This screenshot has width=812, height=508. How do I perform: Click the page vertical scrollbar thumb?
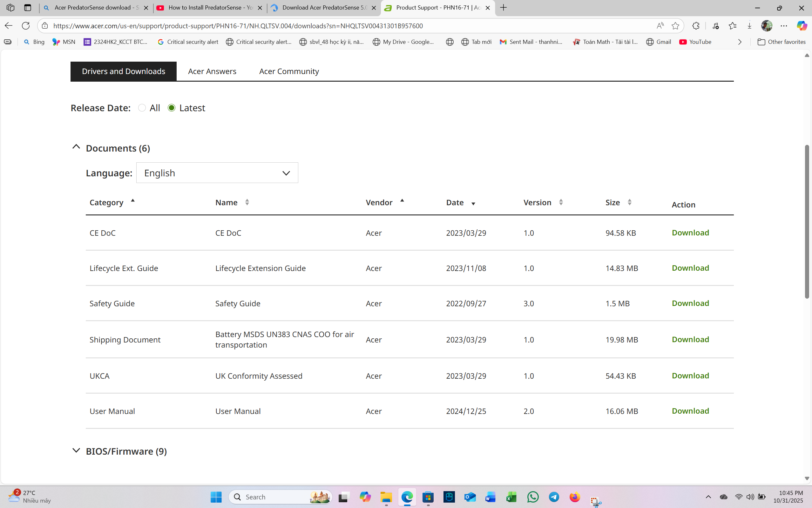(x=807, y=222)
